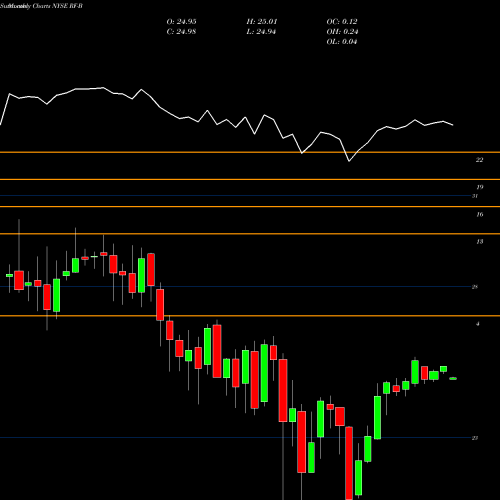
Task: Click the price level label '31'
Action: [475, 196]
